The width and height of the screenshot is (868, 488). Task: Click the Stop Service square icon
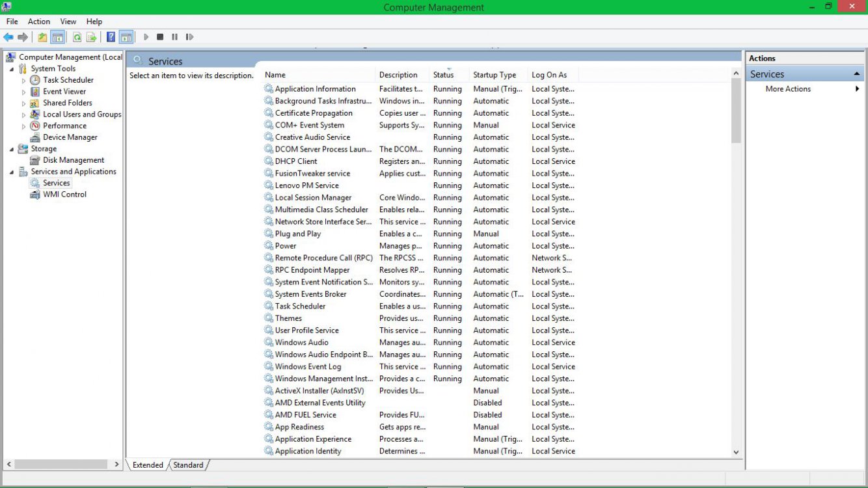point(160,37)
